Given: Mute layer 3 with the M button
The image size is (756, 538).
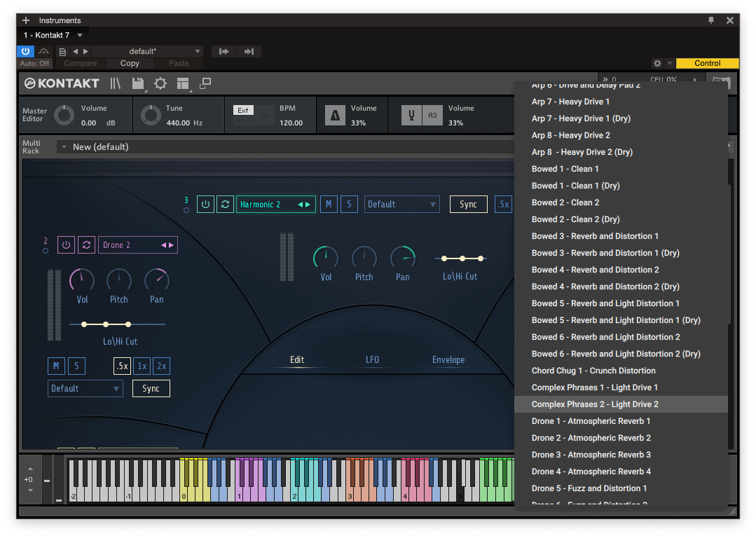Looking at the screenshot, I should [x=329, y=205].
